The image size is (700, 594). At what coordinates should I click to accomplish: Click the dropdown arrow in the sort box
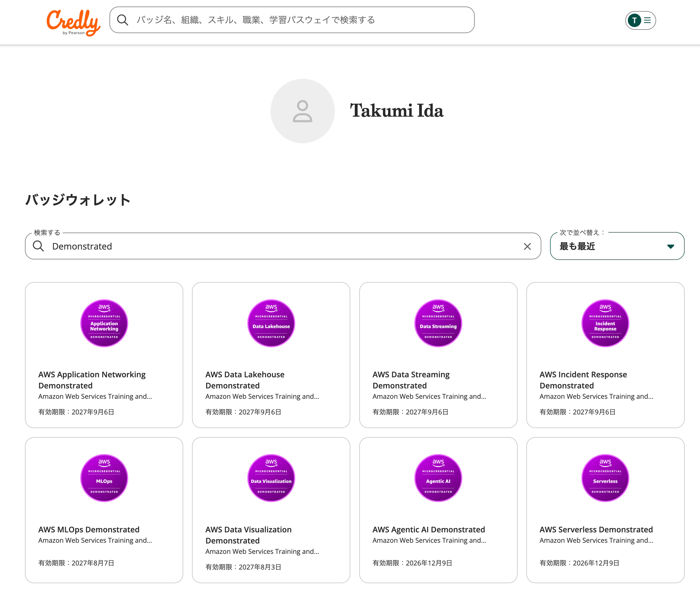[670, 246]
